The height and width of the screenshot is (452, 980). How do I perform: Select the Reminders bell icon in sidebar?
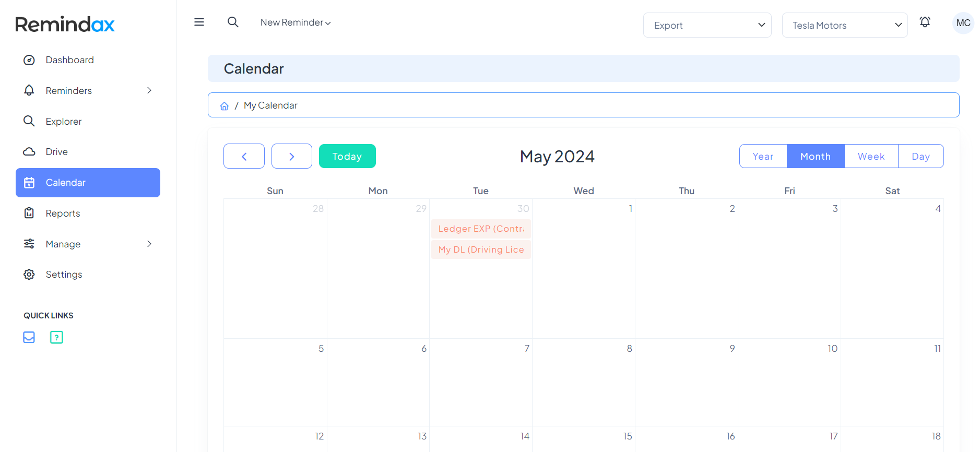[x=29, y=90]
